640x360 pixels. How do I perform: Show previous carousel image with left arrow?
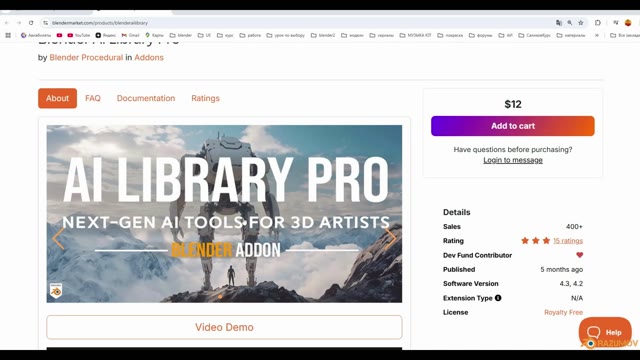pos(58,237)
